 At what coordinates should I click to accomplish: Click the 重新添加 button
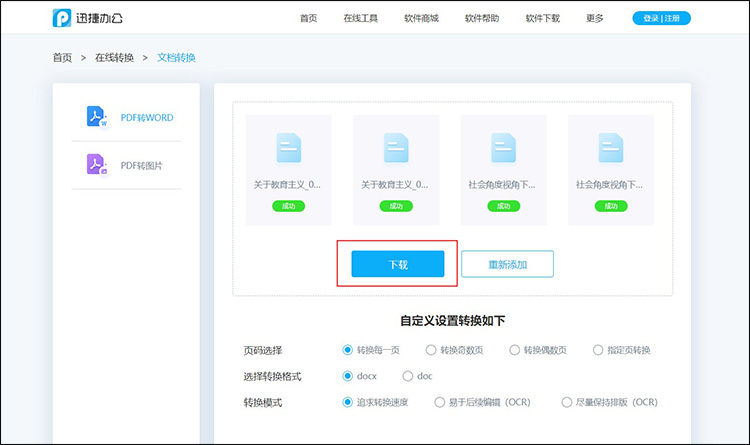pyautogui.click(x=507, y=264)
